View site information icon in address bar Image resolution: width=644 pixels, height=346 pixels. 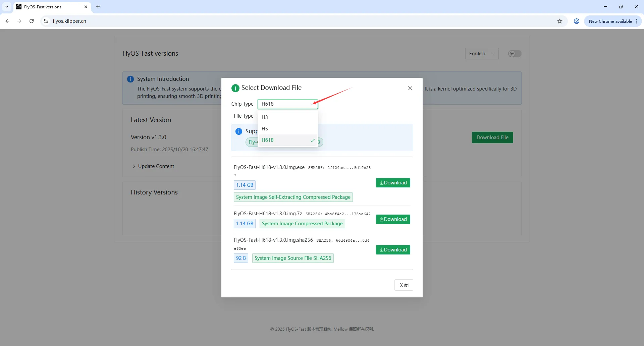pos(46,21)
